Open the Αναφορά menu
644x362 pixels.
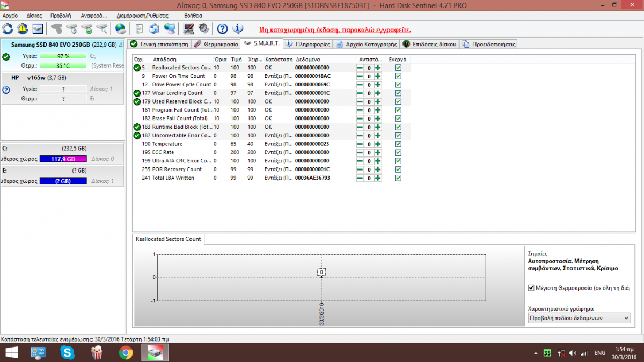pos(93,16)
